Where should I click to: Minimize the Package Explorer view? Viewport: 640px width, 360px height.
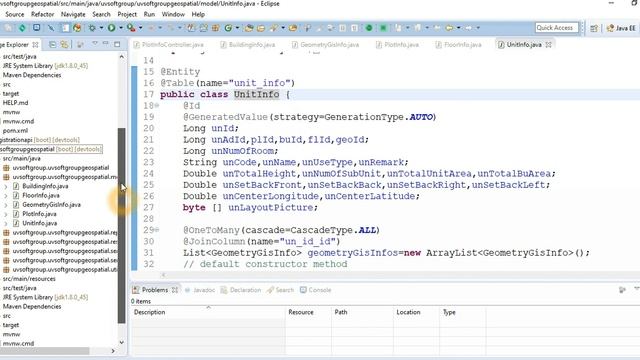[x=106, y=44]
